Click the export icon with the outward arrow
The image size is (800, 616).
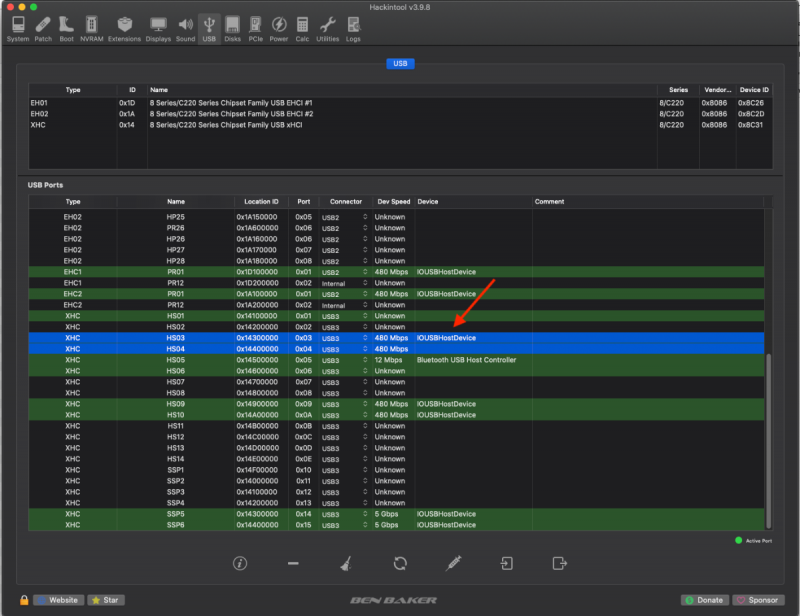pyautogui.click(x=560, y=563)
